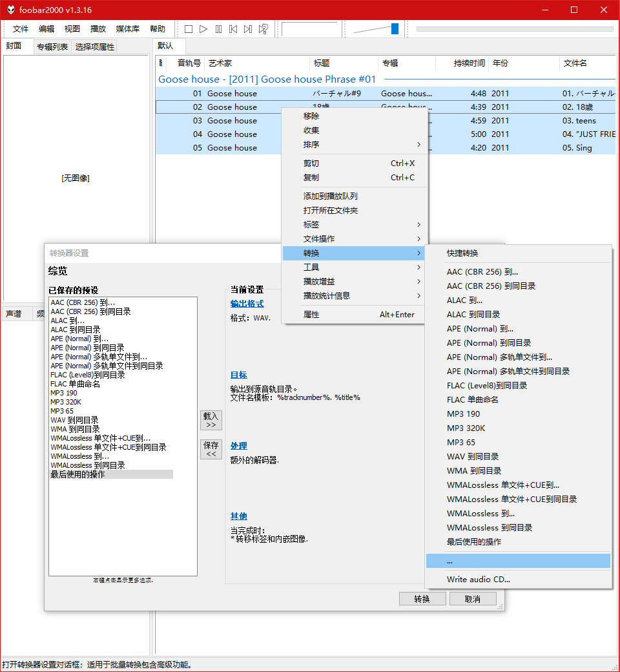The image size is (620, 672).
Task: Click the Pause button in toolbar
Action: [218, 29]
